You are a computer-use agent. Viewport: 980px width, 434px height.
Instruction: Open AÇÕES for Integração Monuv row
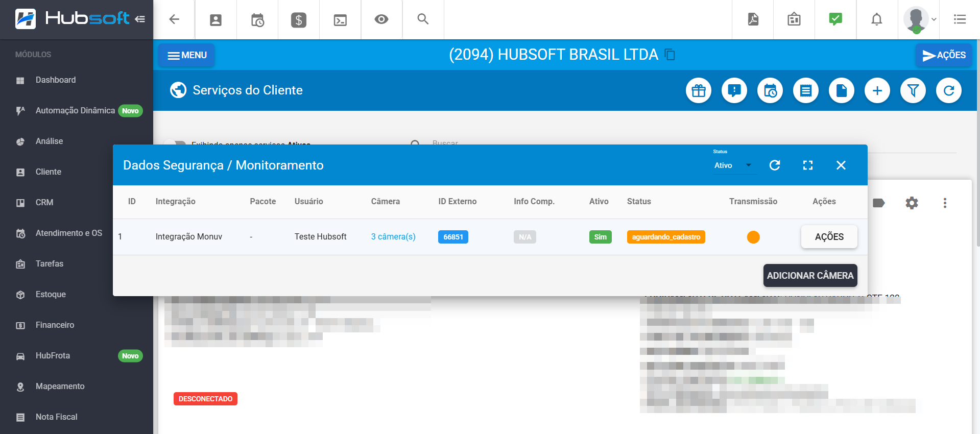point(829,237)
